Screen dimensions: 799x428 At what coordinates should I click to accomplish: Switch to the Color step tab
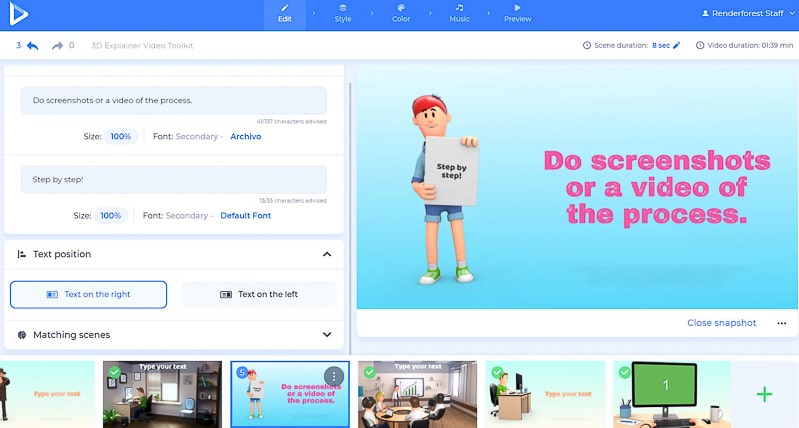tap(401, 15)
